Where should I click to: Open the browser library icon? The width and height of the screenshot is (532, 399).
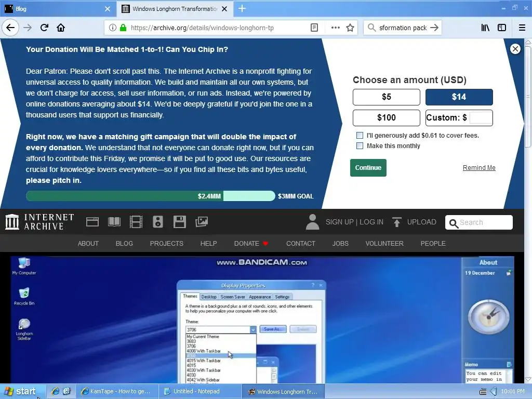click(485, 28)
